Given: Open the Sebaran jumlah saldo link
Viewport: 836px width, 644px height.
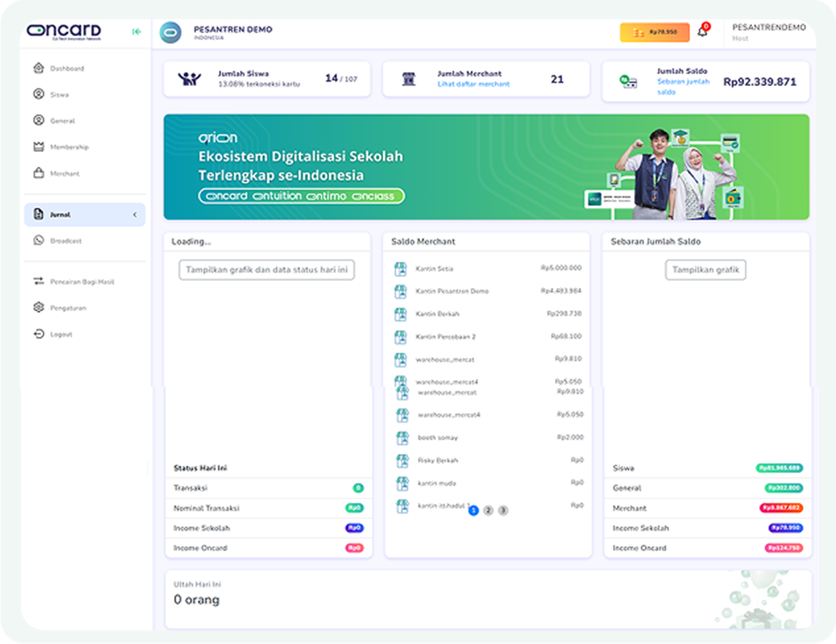Looking at the screenshot, I should (x=683, y=87).
